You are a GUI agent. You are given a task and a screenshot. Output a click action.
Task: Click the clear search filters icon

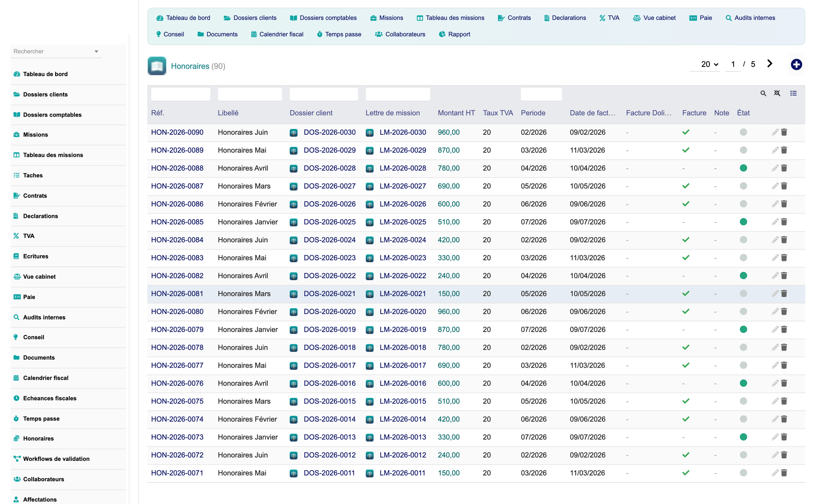[777, 93]
